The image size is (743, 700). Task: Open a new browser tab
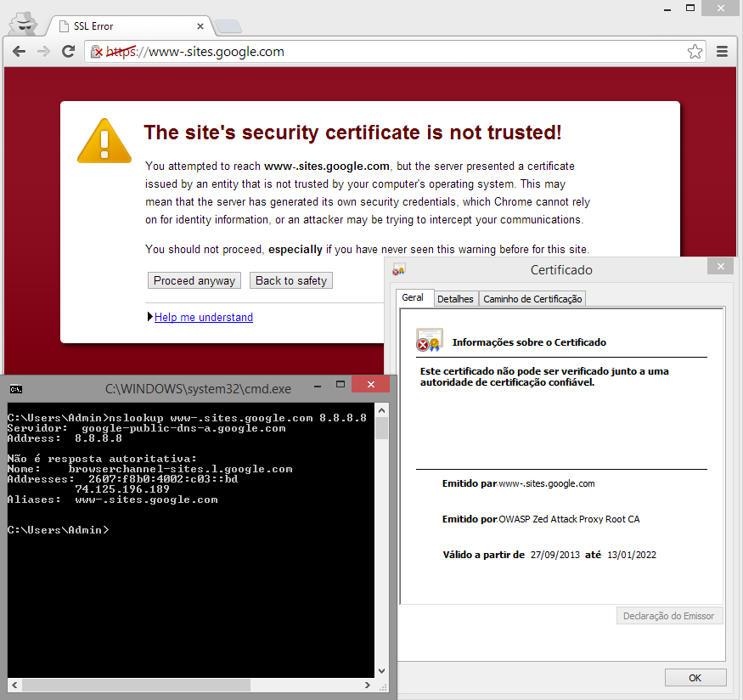click(228, 26)
